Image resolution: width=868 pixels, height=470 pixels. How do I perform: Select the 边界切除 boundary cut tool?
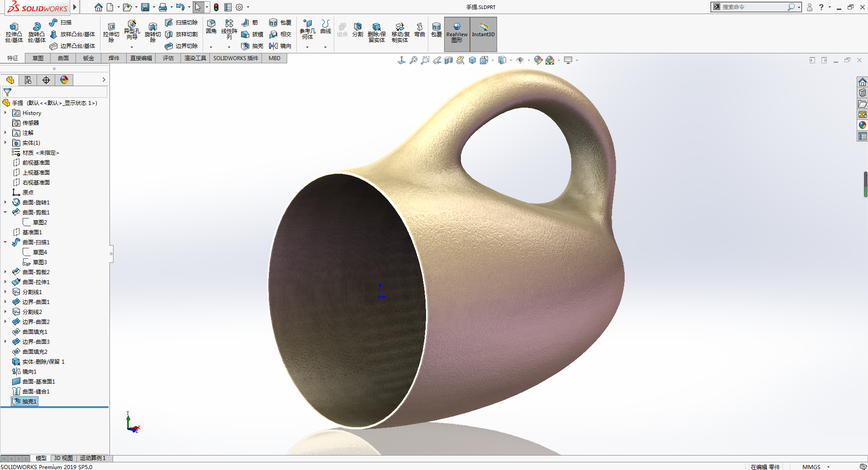click(x=181, y=46)
